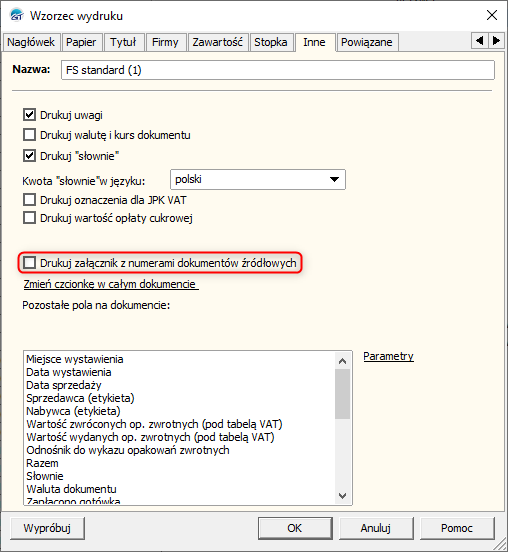Confirm with the OK button
508x552 pixels.
click(x=295, y=528)
